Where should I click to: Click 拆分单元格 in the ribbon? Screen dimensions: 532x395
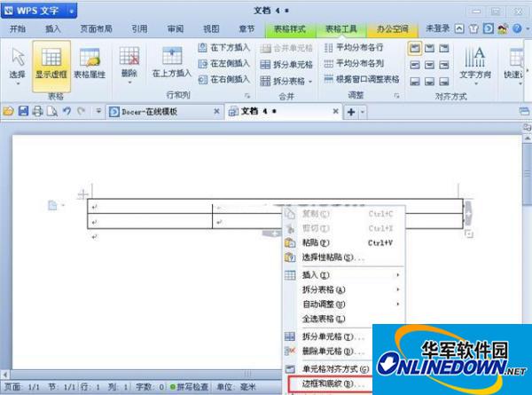coord(288,64)
